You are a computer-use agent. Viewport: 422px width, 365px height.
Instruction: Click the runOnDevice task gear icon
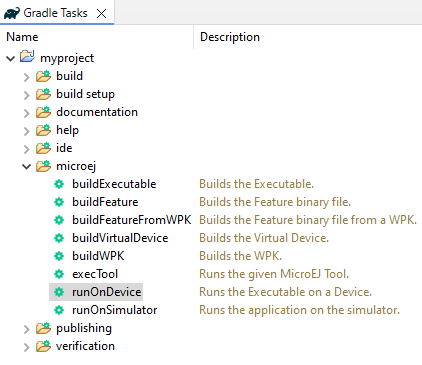coord(59,292)
